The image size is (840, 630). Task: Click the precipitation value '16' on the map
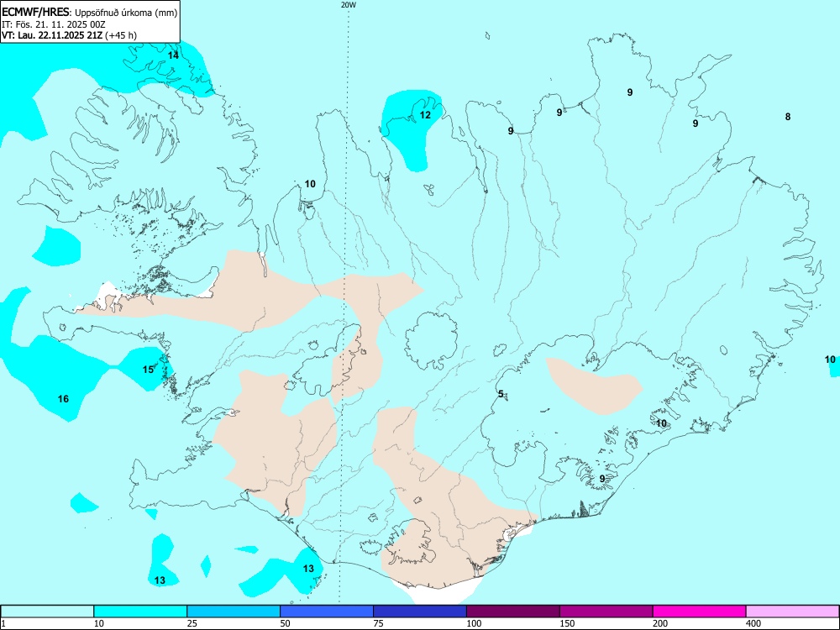coord(63,398)
